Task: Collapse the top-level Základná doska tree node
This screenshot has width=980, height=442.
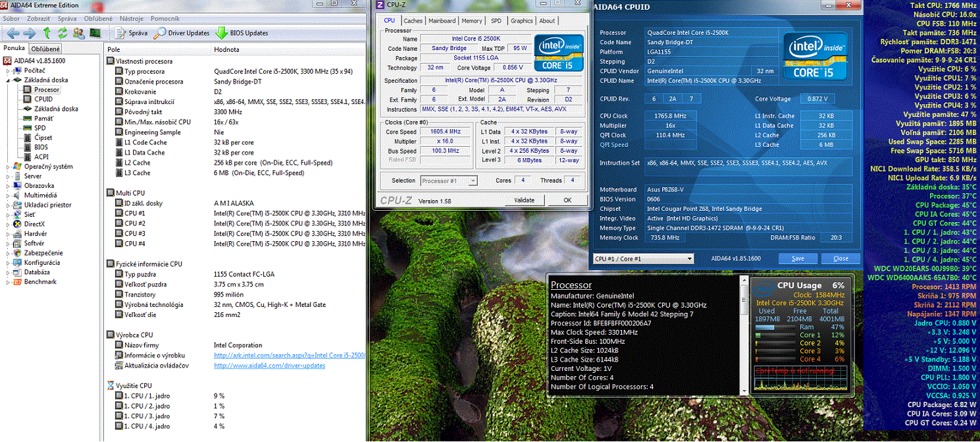Action: pos(9,80)
